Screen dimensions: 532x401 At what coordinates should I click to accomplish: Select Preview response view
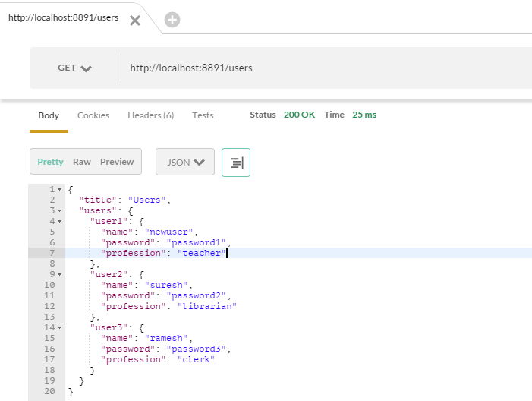pyautogui.click(x=117, y=162)
